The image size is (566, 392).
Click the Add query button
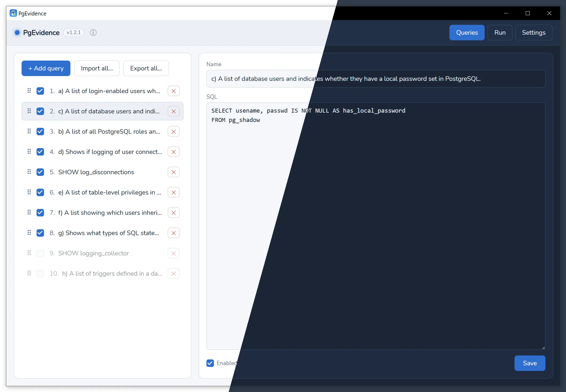coord(46,68)
